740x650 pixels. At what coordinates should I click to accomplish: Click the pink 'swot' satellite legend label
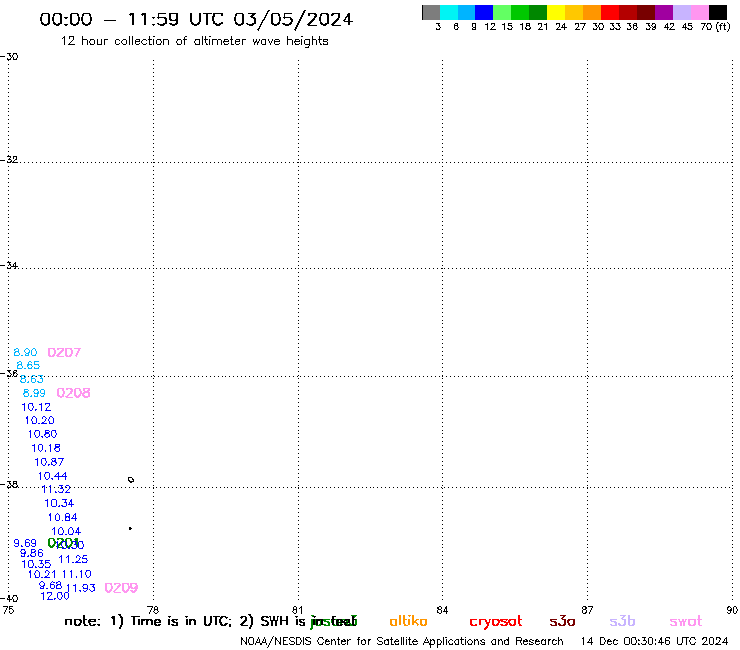(686, 622)
